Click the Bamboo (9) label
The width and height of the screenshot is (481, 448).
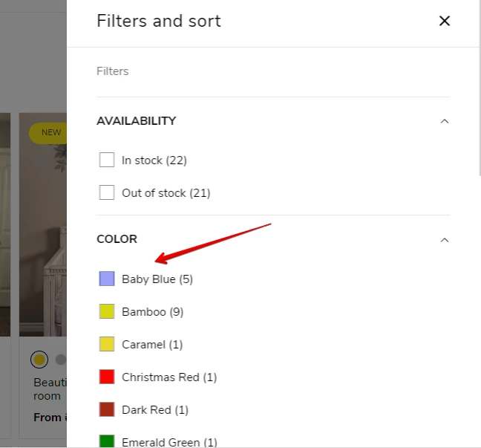153,312
